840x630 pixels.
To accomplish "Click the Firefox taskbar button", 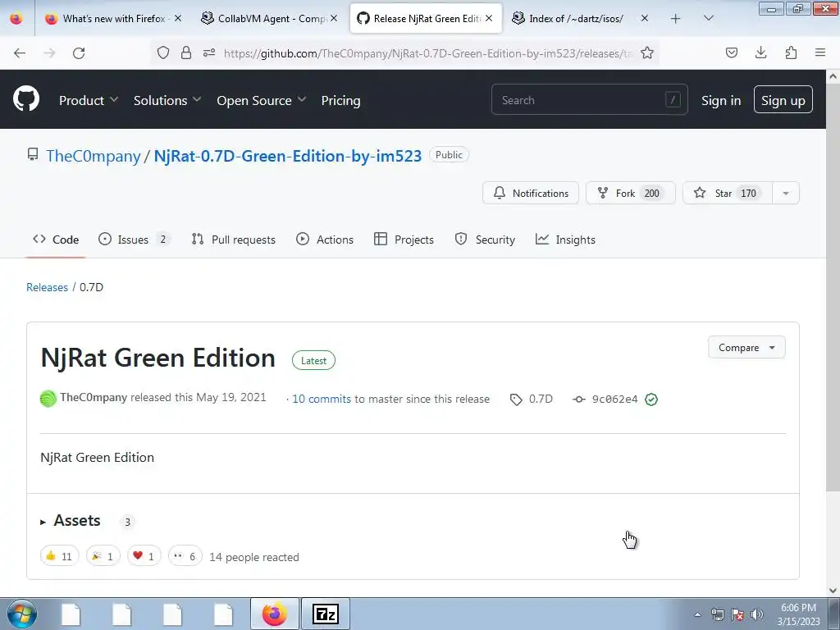I will coord(275,614).
